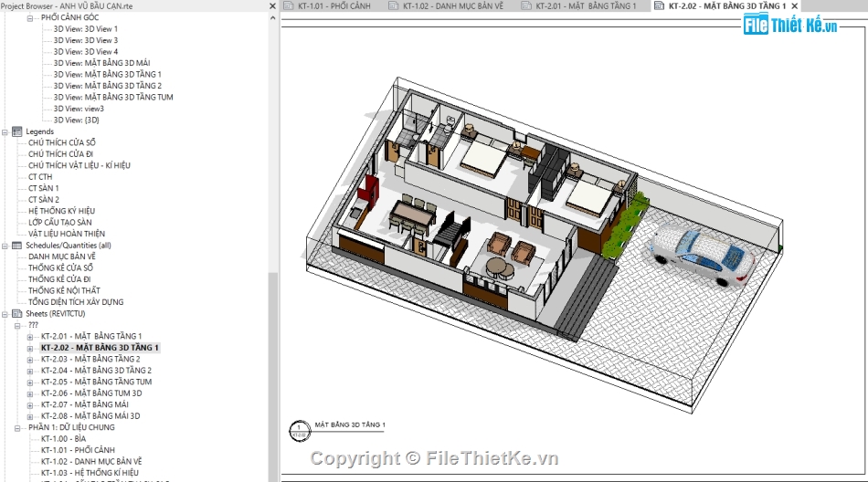
Task: Open 3D View: 3D View 3
Action: tap(85, 40)
